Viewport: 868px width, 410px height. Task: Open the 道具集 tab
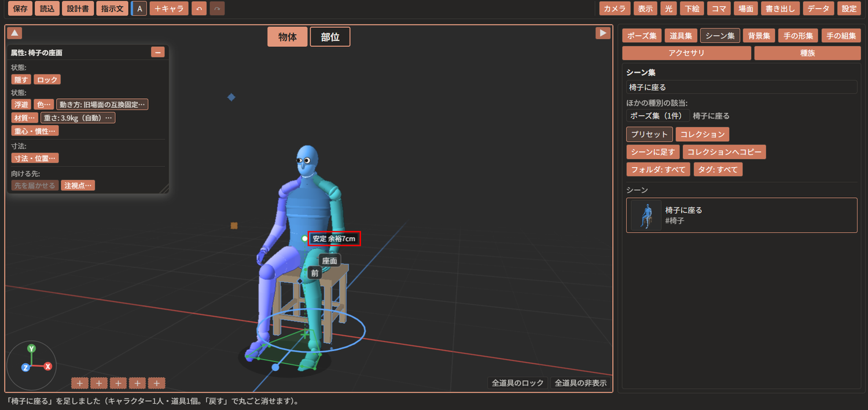click(x=681, y=36)
